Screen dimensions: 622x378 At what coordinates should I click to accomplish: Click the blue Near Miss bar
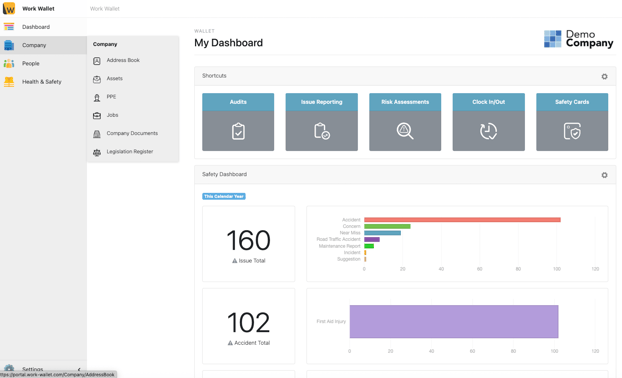click(382, 233)
